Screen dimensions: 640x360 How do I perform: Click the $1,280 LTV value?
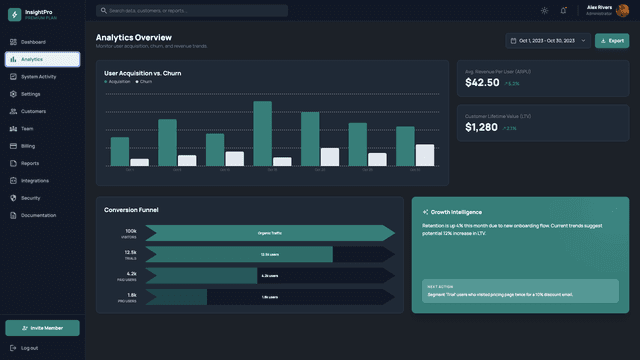click(x=481, y=127)
